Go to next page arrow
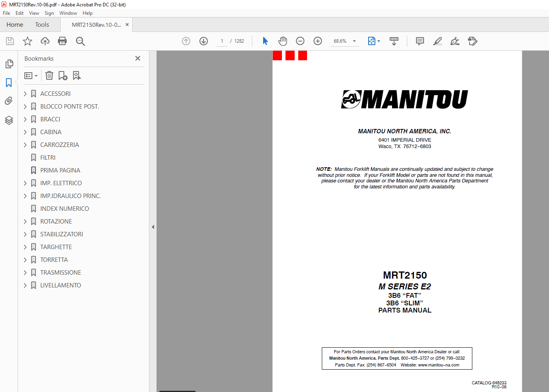The image size is (549, 392). click(x=204, y=41)
